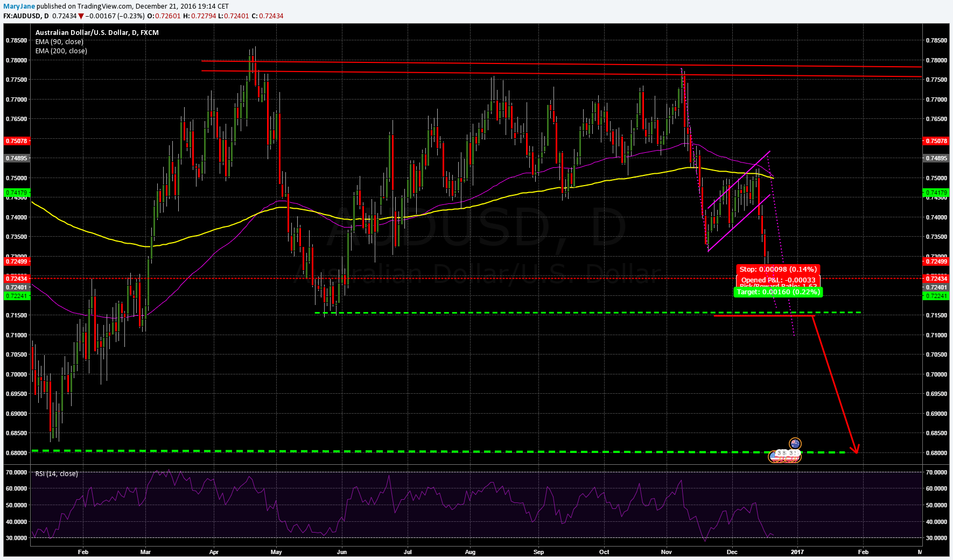This screenshot has width=953, height=560.
Task: Click the FX:AUDUSD, D symbol header
Action: 26,16
